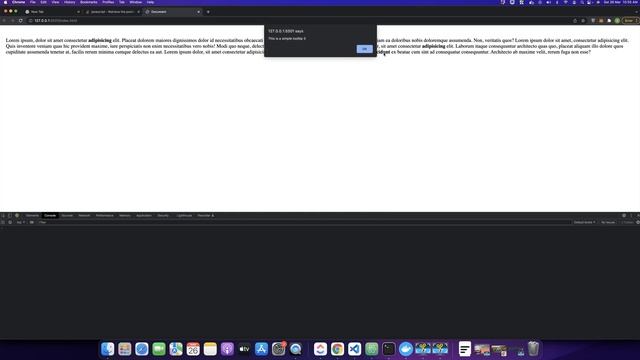Open the History menu

pyautogui.click(x=69, y=2)
